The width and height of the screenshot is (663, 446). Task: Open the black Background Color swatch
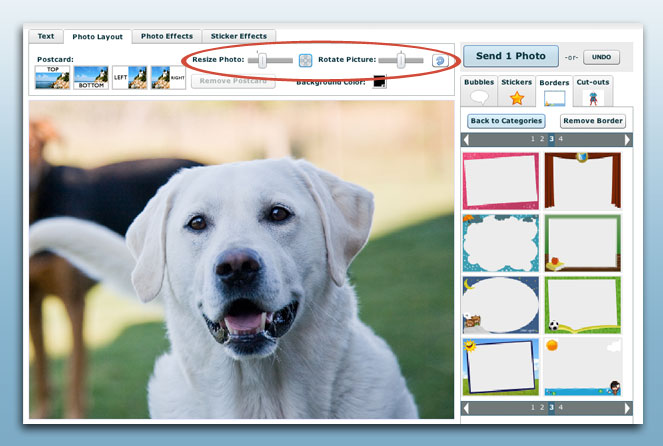pos(379,82)
